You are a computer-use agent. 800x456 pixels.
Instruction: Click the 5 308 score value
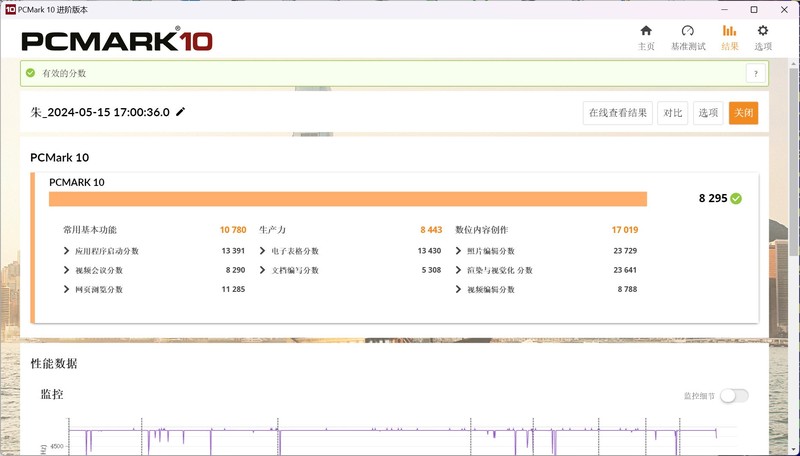tap(431, 270)
